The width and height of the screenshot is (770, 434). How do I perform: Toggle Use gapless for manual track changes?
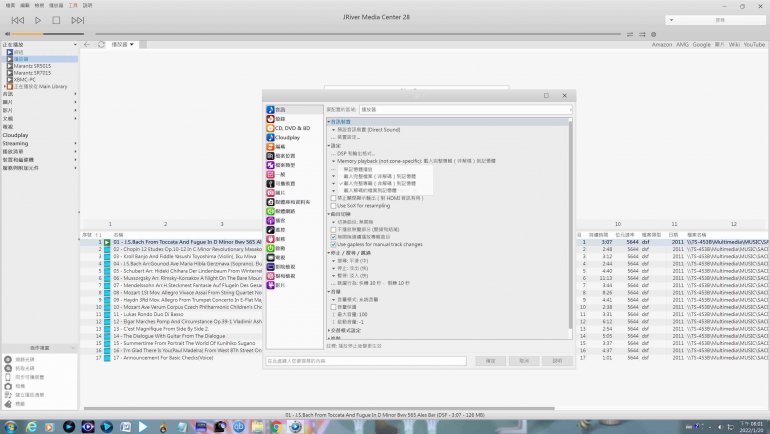[334, 244]
